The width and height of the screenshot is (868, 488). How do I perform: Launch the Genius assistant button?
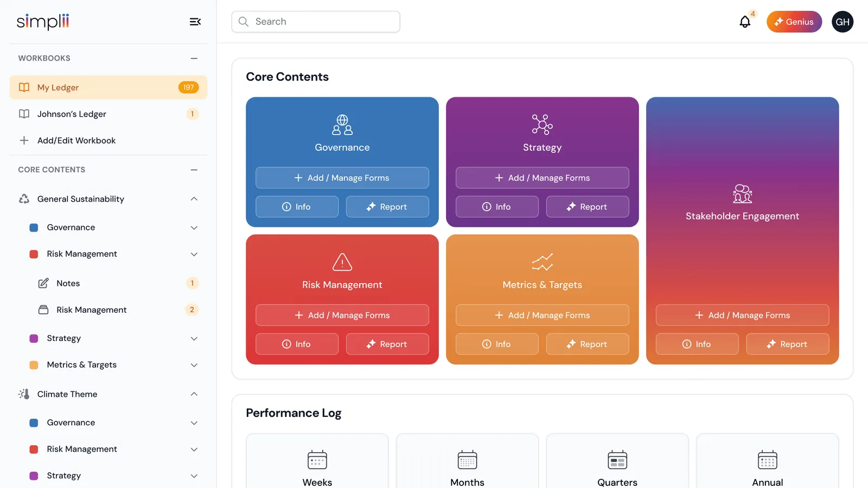(794, 22)
